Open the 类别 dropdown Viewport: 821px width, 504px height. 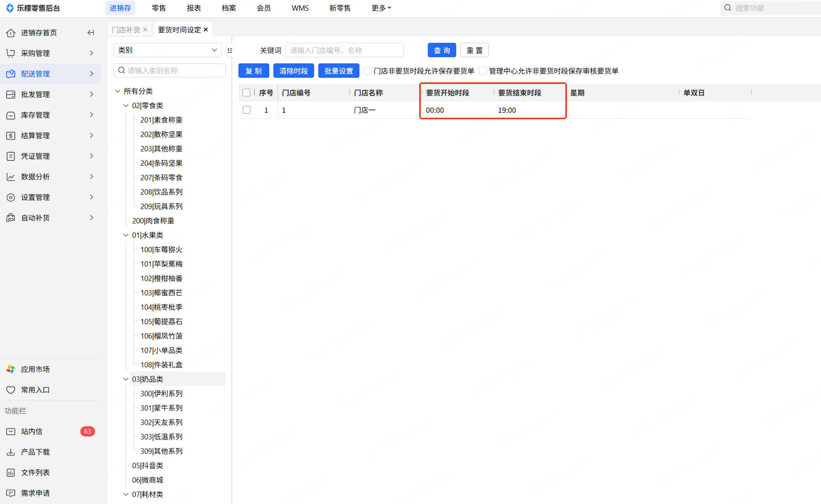[167, 50]
